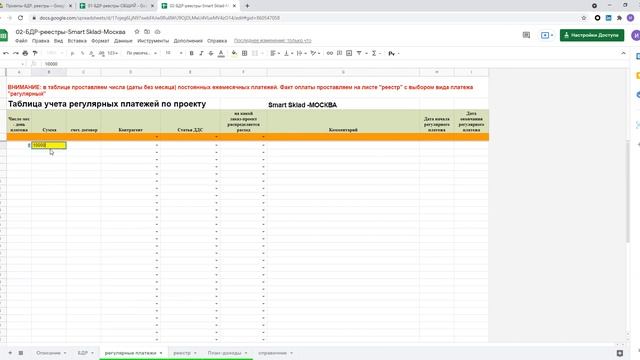Select the yellow cell containing 10000
Image resolution: width=640 pixels, height=360 pixels.
(49, 145)
